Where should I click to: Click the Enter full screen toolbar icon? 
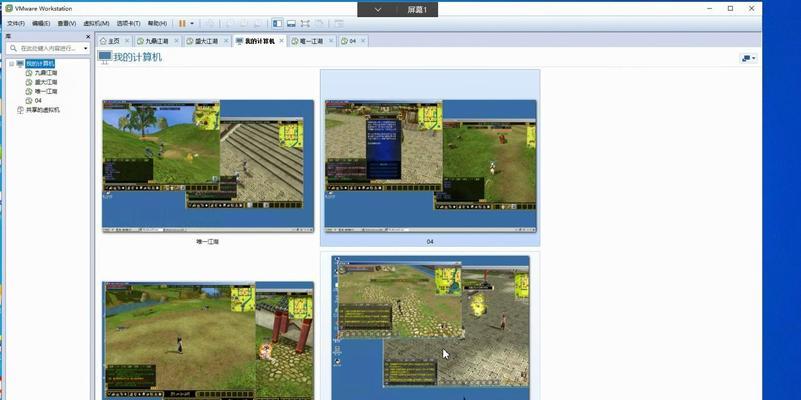pos(305,23)
